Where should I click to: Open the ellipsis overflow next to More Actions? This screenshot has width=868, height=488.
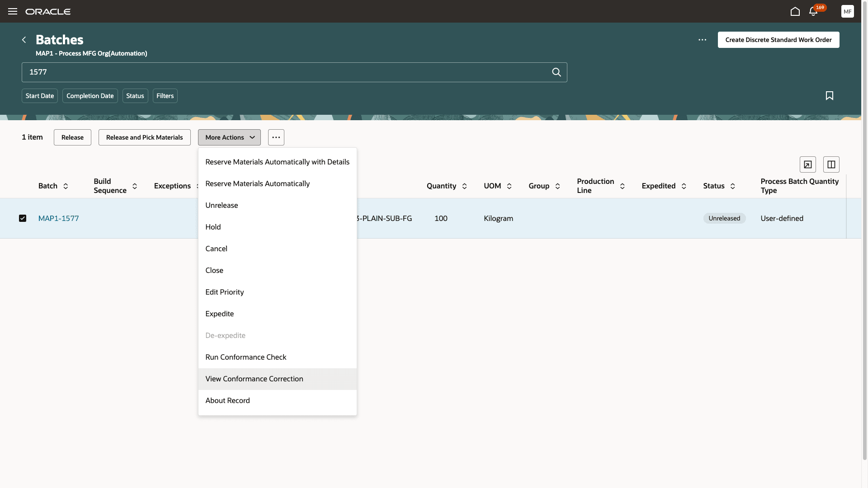coord(276,137)
